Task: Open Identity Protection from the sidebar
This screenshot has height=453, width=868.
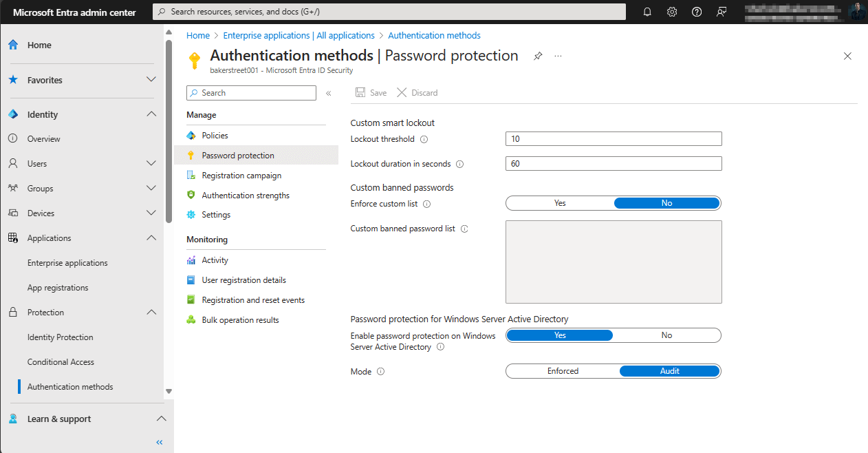Action: [x=61, y=337]
